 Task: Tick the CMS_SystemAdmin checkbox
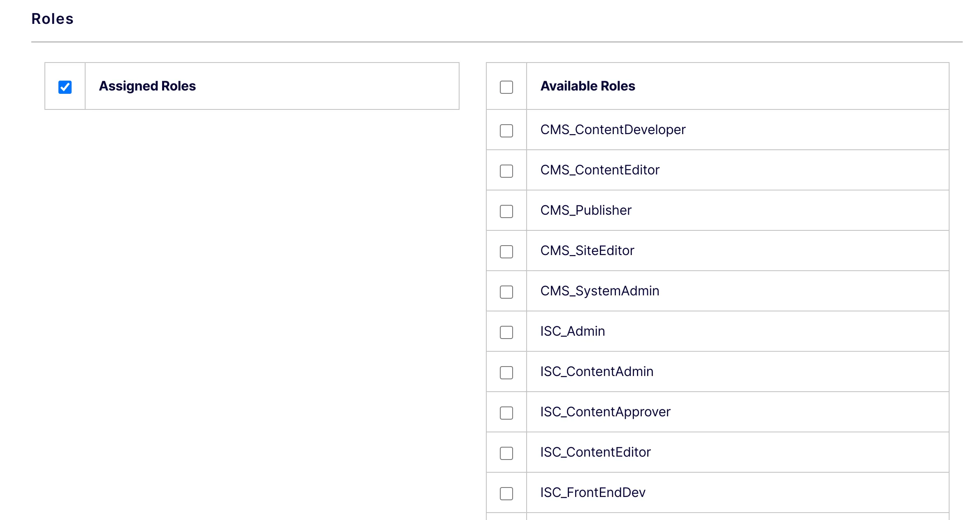(x=506, y=292)
